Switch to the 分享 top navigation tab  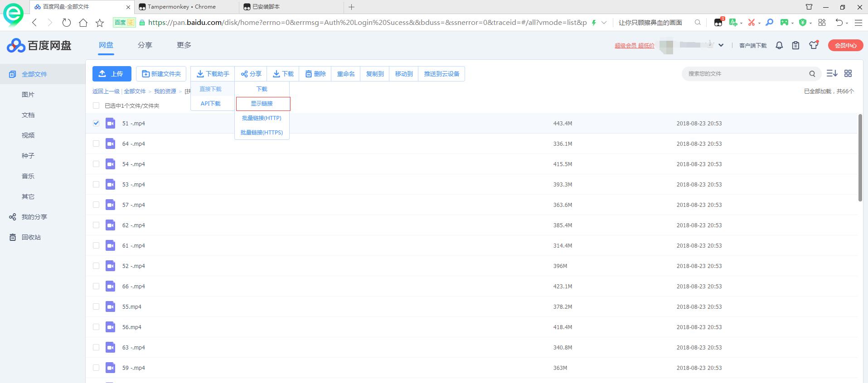(145, 45)
